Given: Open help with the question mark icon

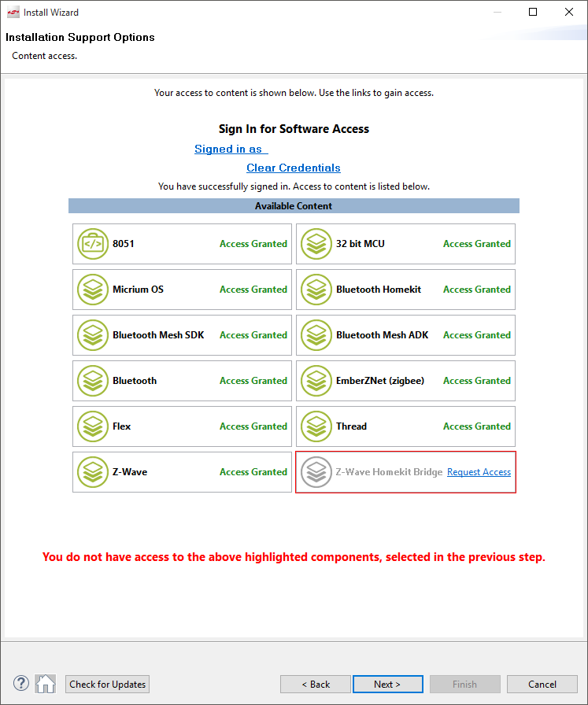Looking at the screenshot, I should [x=21, y=684].
